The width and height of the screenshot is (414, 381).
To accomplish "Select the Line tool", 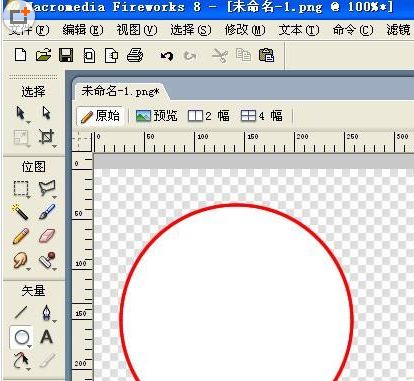I will (21, 313).
